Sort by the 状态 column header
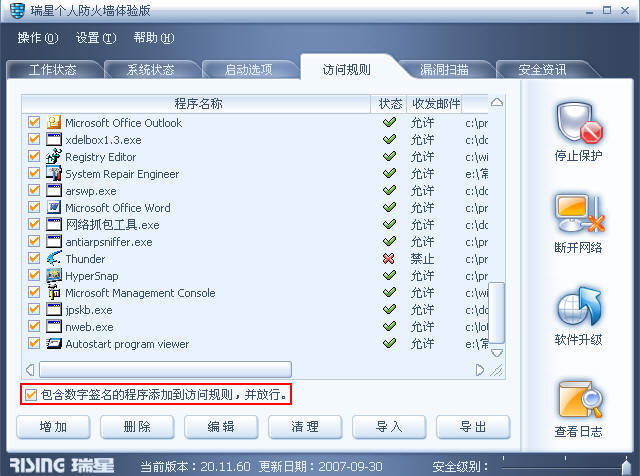640x476 pixels. tap(389, 104)
